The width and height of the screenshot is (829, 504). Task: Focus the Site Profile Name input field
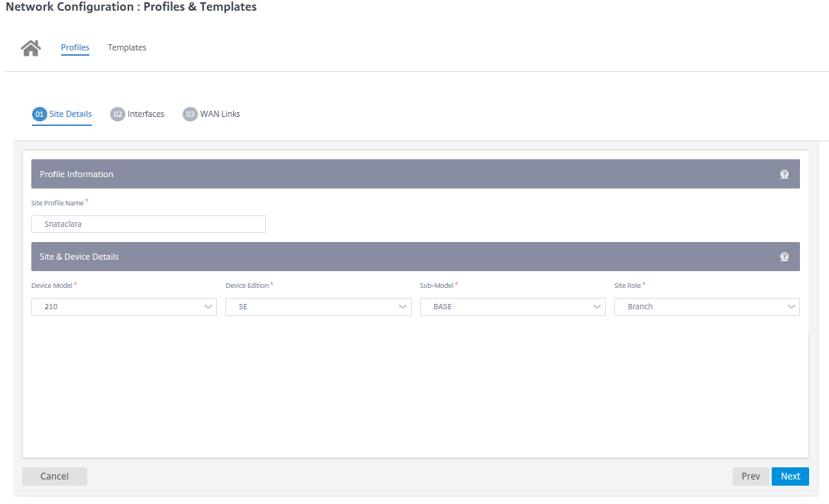(x=148, y=224)
